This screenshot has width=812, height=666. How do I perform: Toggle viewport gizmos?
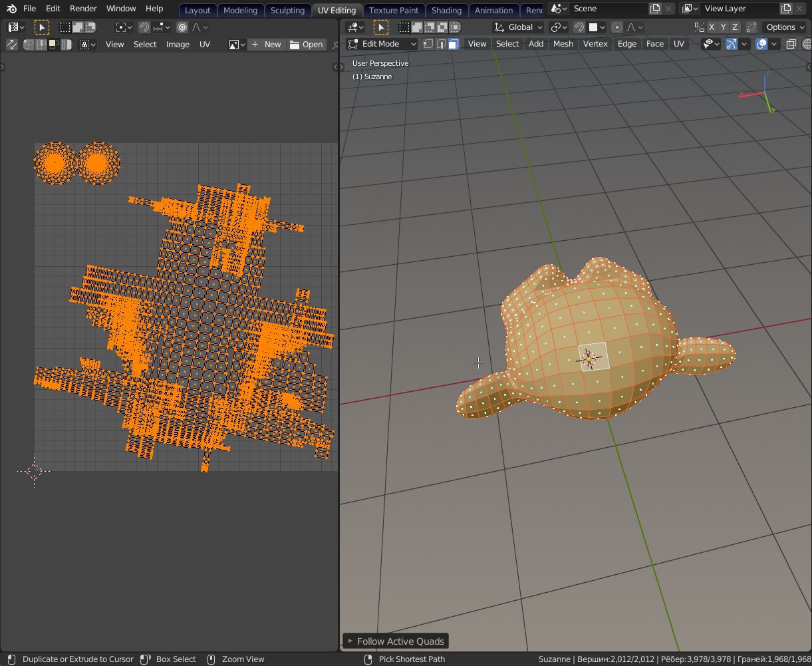tap(732, 44)
